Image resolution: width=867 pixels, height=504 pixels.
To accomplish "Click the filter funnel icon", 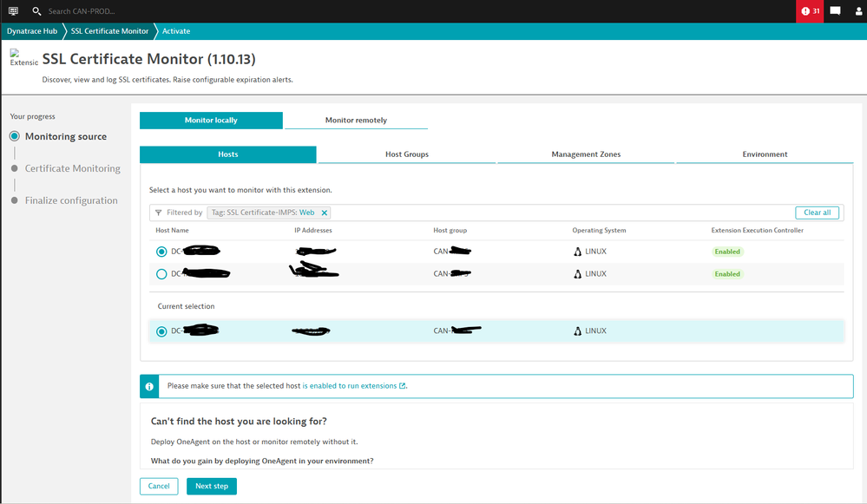I will coord(158,213).
